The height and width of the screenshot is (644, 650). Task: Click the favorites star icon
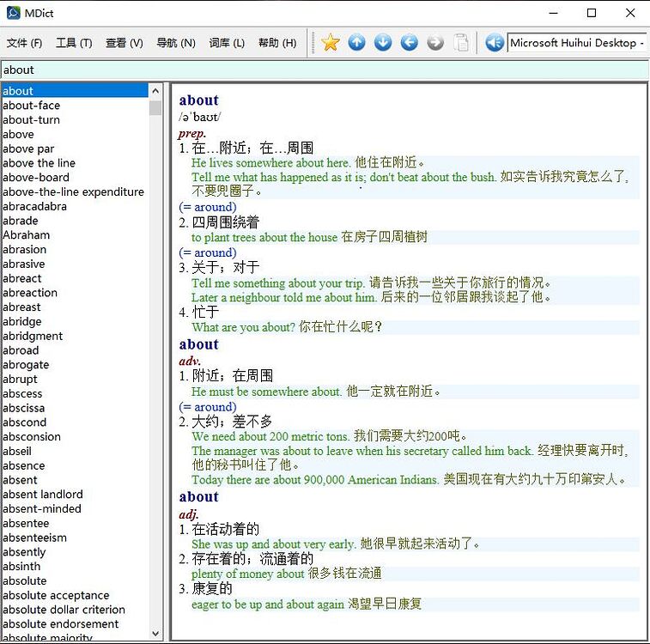pos(331,42)
